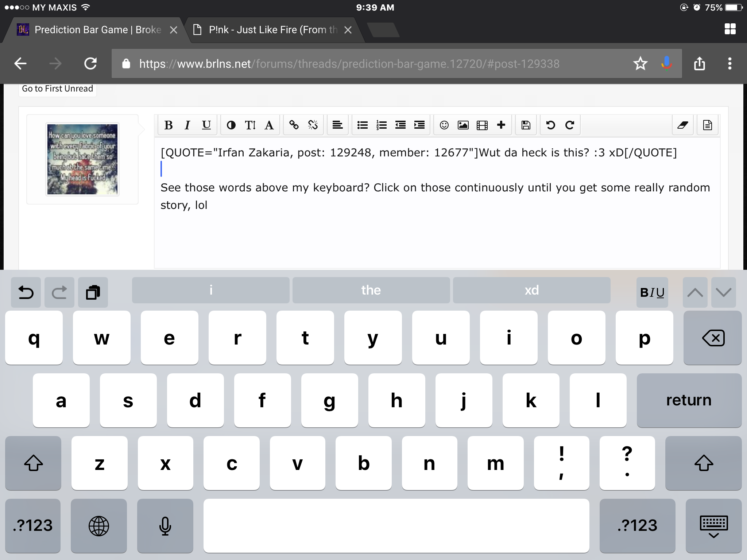
Task: Insert an ordered numbered list
Action: pyautogui.click(x=382, y=125)
